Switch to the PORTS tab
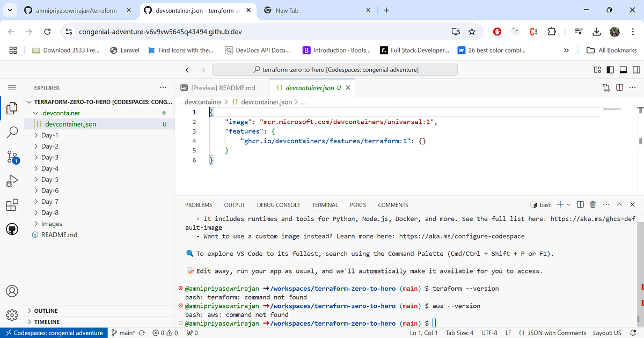This screenshot has height=338, width=644. 357,204
